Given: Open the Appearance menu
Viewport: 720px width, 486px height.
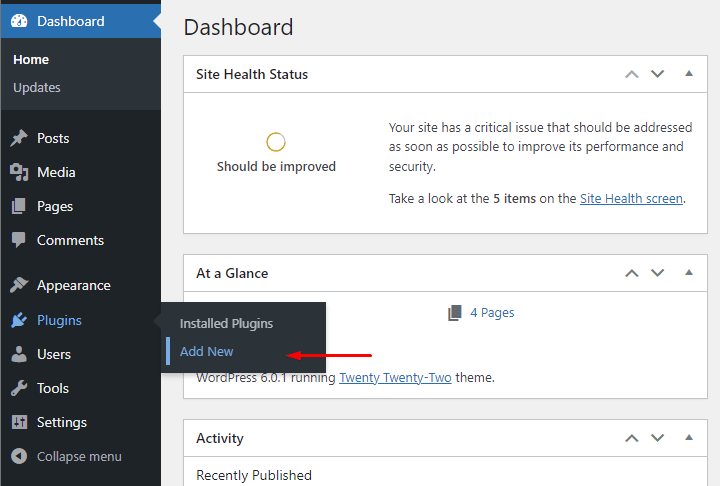Looking at the screenshot, I should 81,285.
